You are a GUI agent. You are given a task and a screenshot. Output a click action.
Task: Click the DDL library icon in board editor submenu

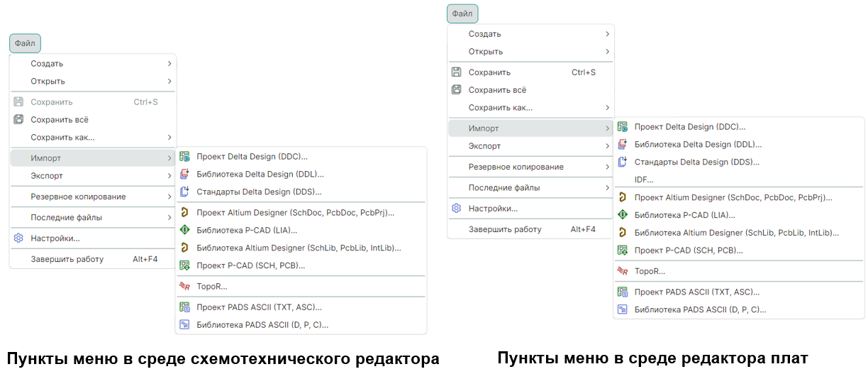623,145
